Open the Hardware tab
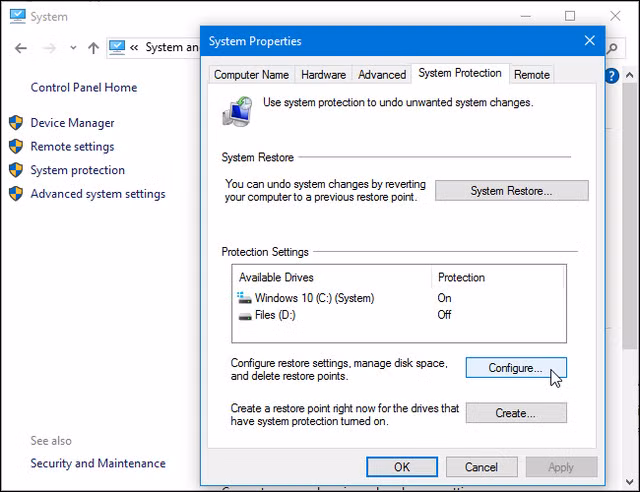 pos(323,74)
